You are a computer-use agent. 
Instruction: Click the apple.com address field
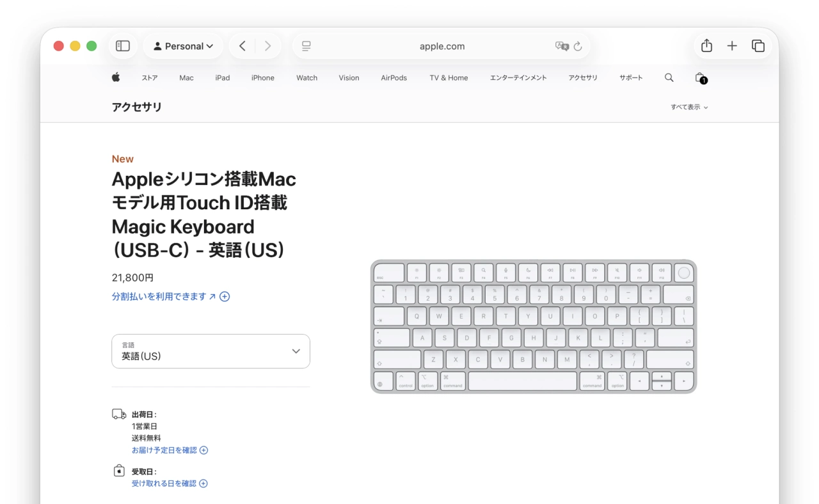coord(442,46)
